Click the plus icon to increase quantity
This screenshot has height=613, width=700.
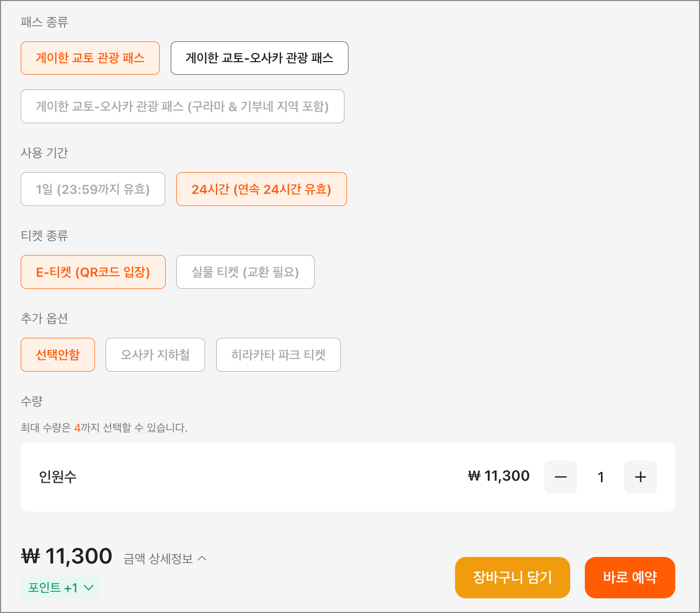click(x=640, y=477)
